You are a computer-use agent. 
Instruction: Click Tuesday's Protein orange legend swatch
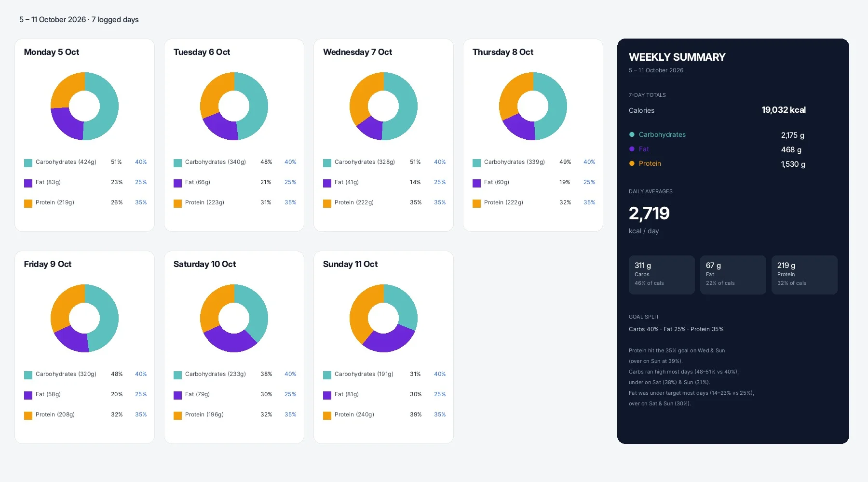(177, 203)
